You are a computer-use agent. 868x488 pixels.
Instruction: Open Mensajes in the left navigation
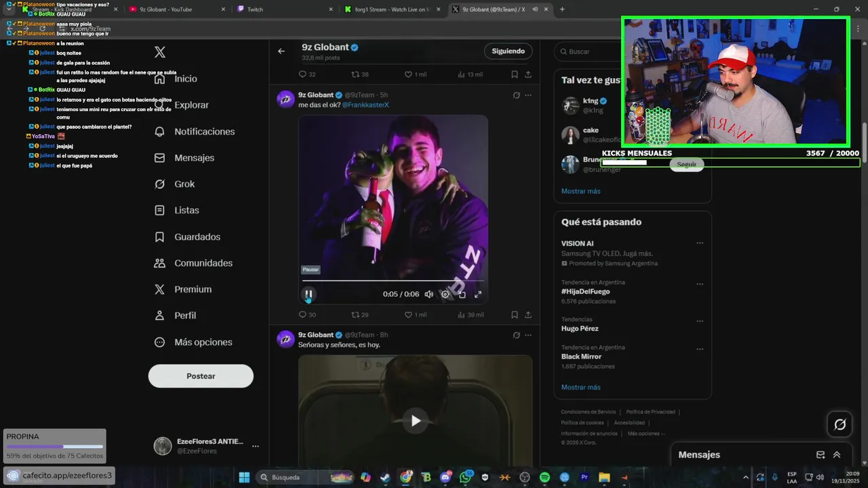184,158
